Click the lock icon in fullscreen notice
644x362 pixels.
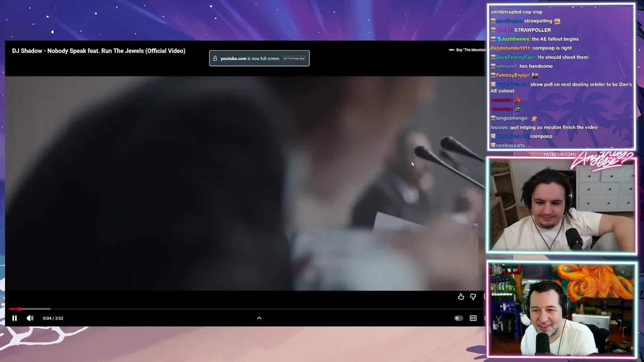click(215, 58)
